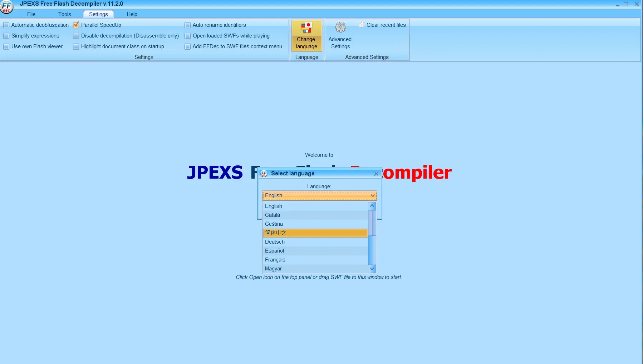The image size is (643, 364).
Task: Open the Language dropdown in dialog
Action: (x=372, y=195)
